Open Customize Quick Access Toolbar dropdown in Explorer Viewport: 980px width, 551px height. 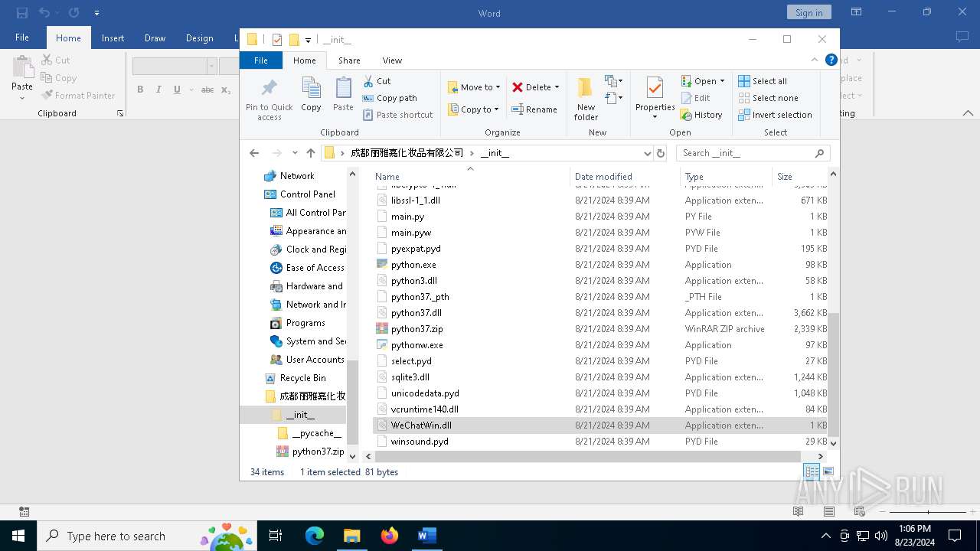pyautogui.click(x=308, y=40)
